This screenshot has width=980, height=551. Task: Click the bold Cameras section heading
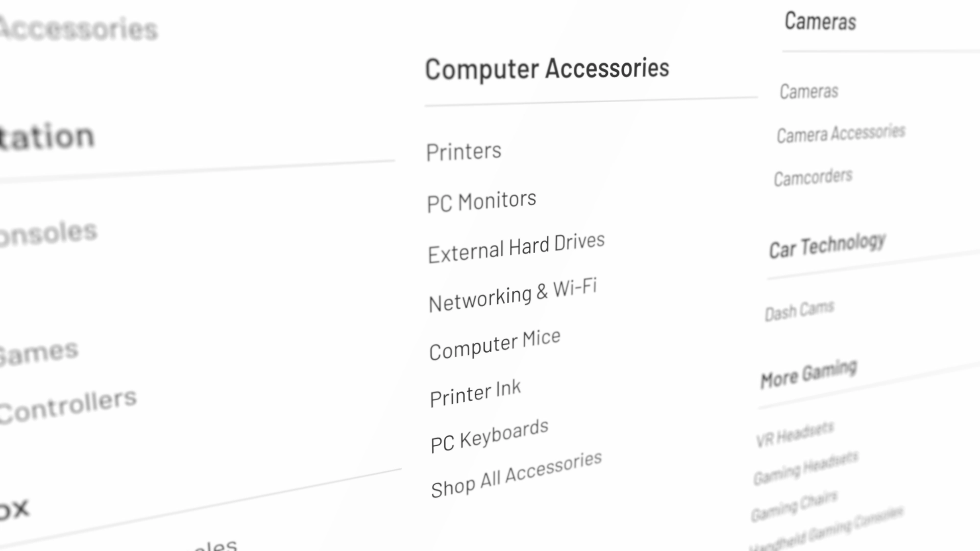point(820,21)
